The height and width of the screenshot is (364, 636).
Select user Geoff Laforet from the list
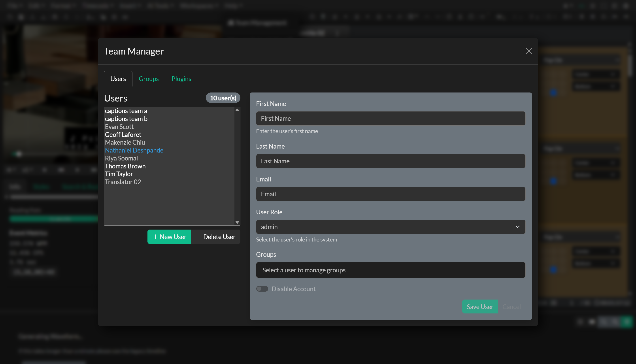pyautogui.click(x=123, y=134)
